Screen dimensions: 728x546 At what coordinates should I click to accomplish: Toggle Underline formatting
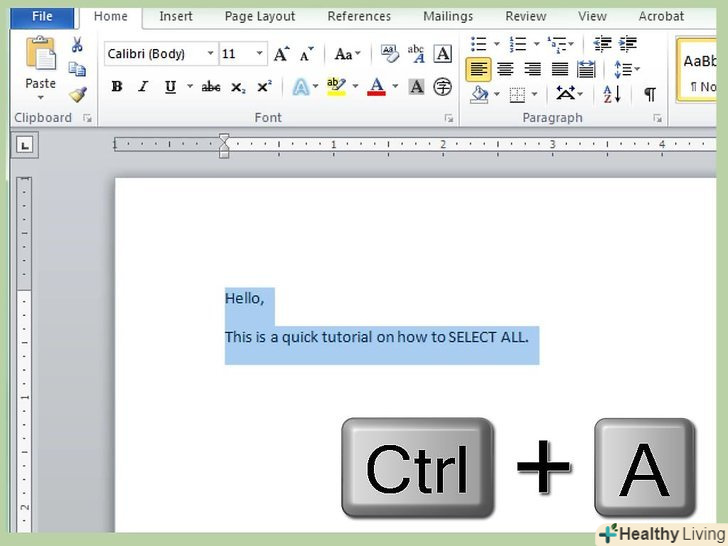tap(170, 87)
